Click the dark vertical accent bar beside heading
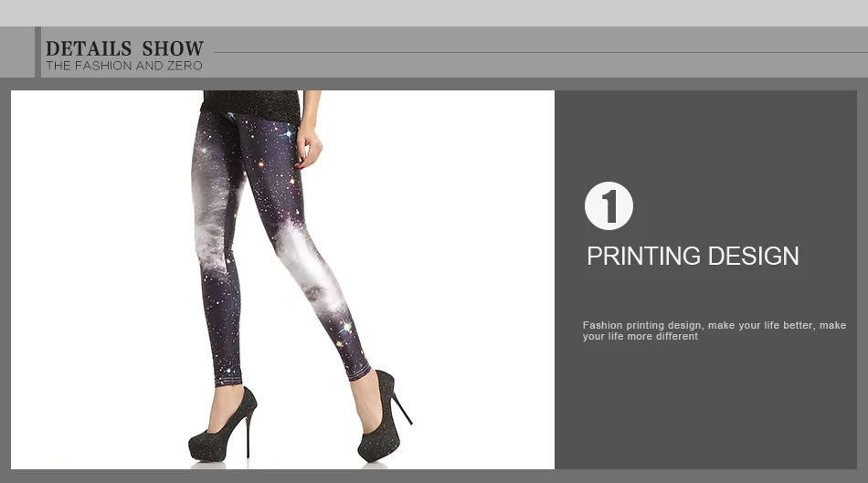Image resolution: width=868 pixels, height=483 pixels. point(37,52)
